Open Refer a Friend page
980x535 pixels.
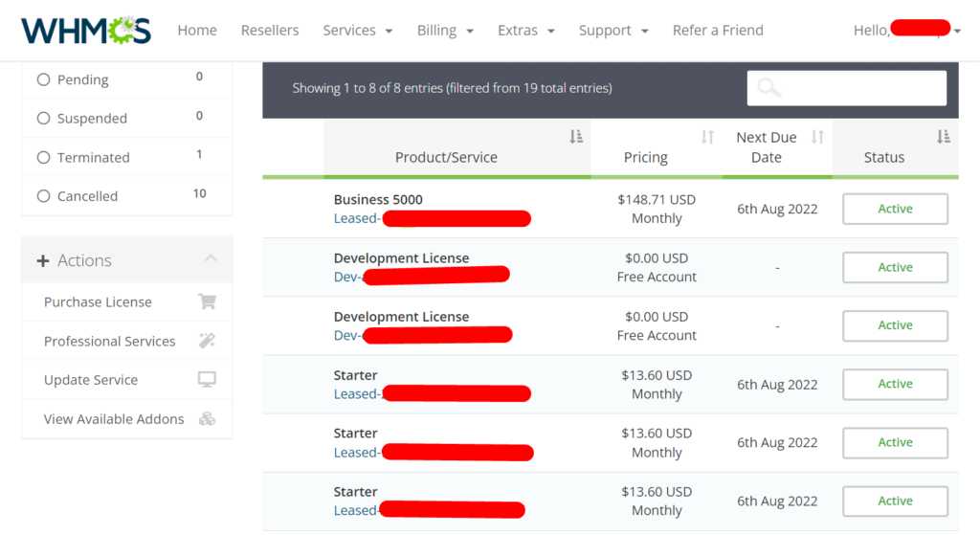718,30
